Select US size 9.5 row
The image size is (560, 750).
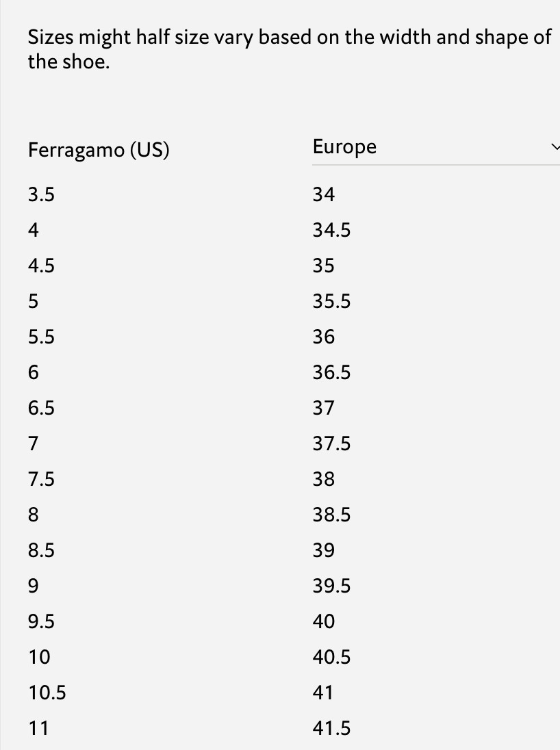tap(41, 622)
